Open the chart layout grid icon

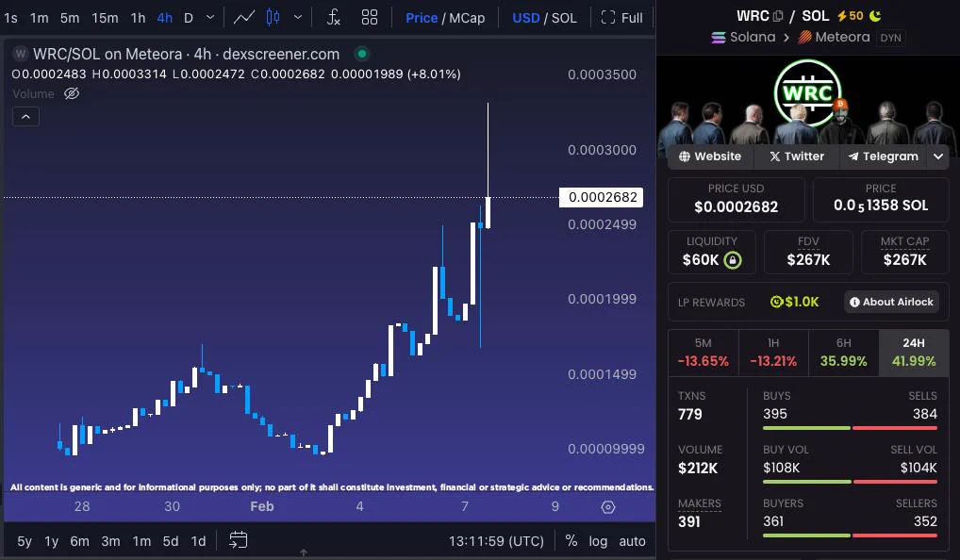coord(369,18)
